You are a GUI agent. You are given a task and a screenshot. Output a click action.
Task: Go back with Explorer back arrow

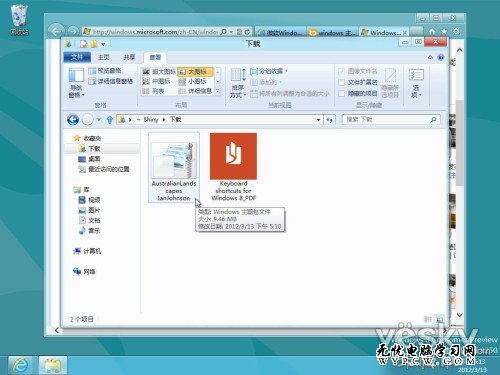[73, 119]
